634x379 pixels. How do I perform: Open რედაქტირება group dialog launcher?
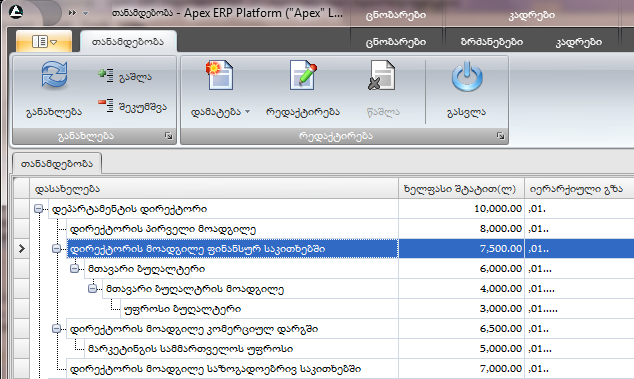[x=501, y=136]
